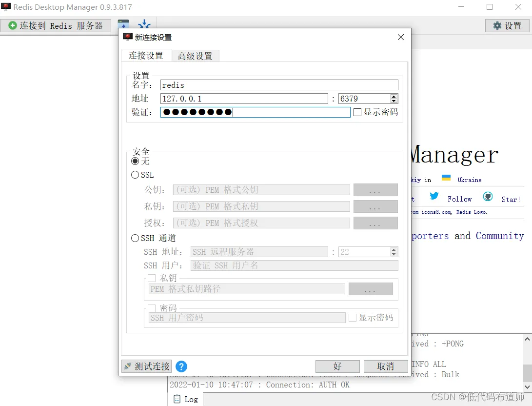This screenshot has width=532, height=406.
Task: Click the icons8.com link
Action: [x=436, y=212]
